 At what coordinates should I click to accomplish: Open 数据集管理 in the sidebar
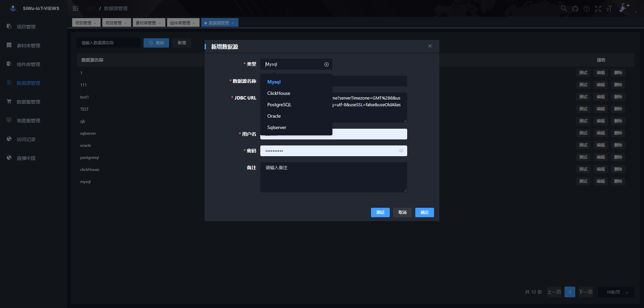29,102
